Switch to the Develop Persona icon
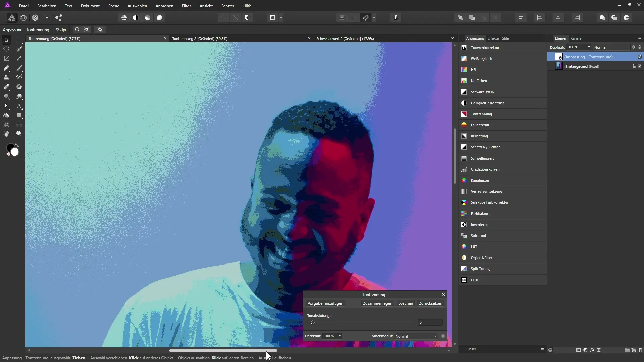The image size is (644, 362). tap(35, 18)
